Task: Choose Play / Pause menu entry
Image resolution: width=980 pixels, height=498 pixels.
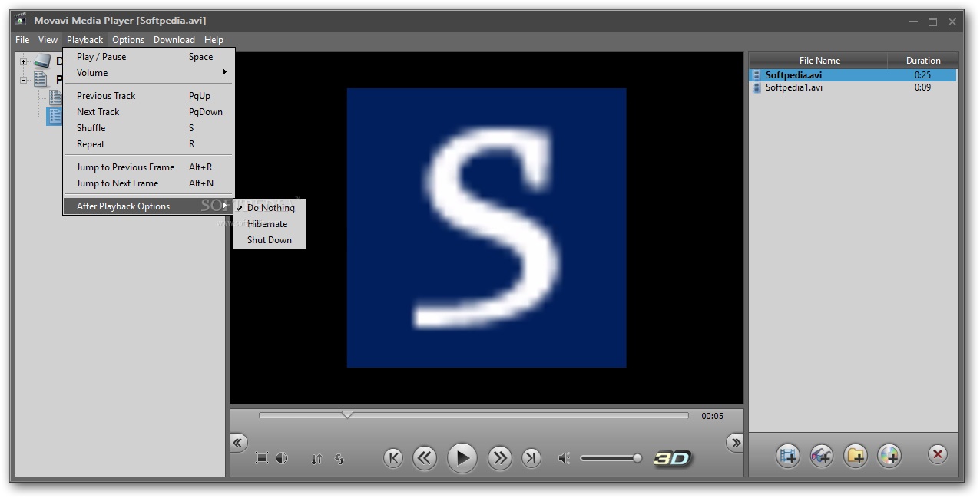Action: click(x=149, y=57)
